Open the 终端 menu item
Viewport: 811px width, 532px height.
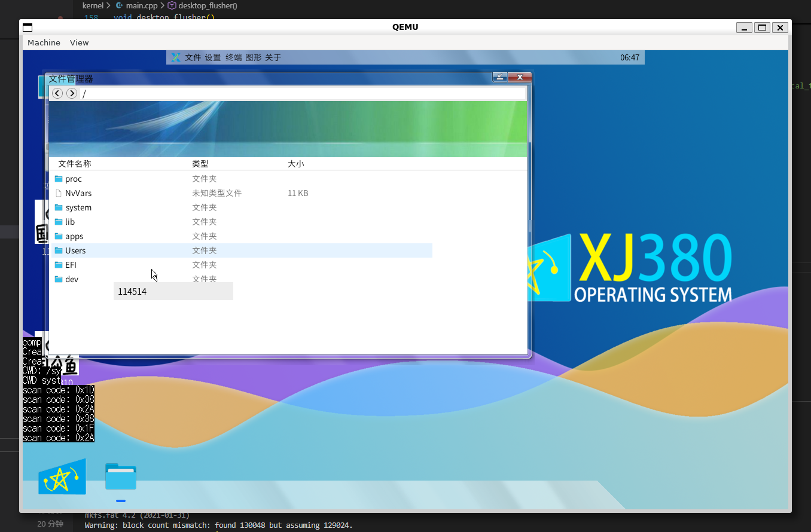tap(233, 57)
